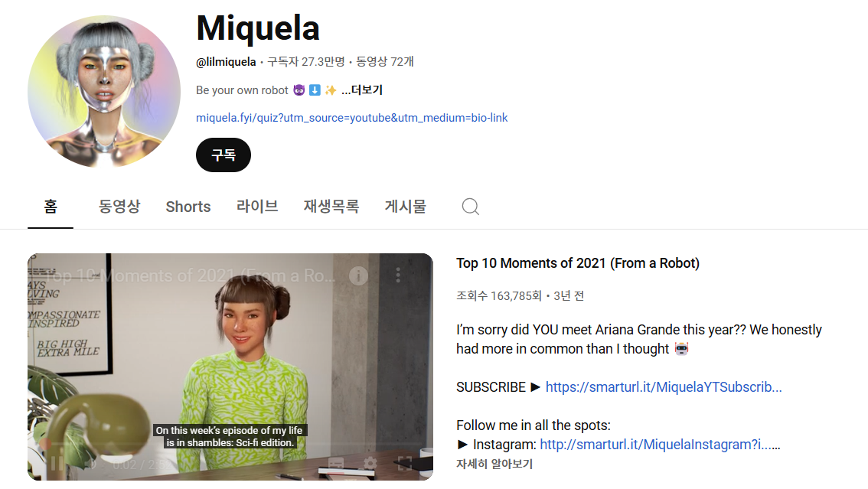Click the circular info icon on the video

pos(358,276)
